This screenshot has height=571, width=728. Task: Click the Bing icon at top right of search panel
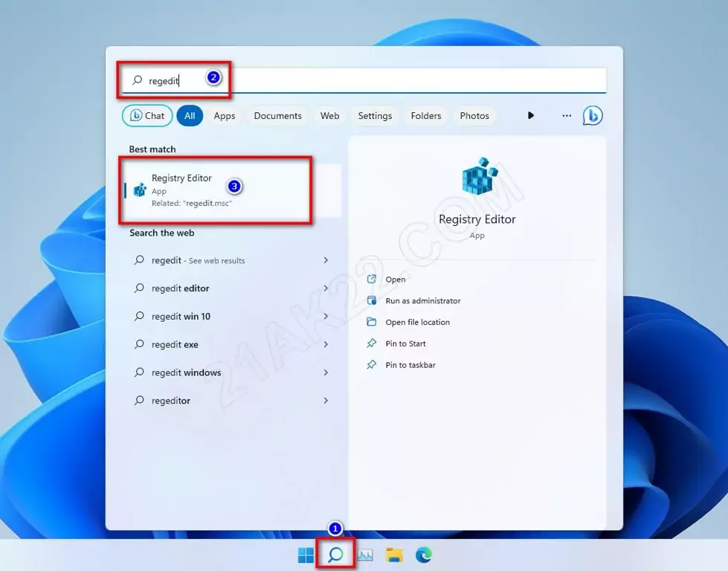tap(593, 115)
